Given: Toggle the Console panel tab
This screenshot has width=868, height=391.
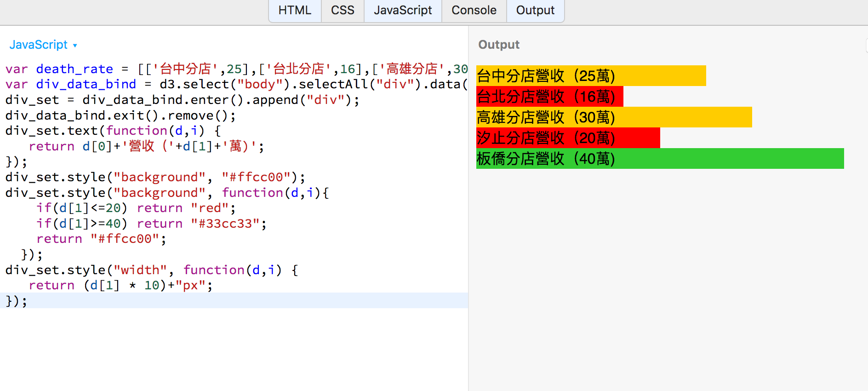Looking at the screenshot, I should click(x=474, y=11).
